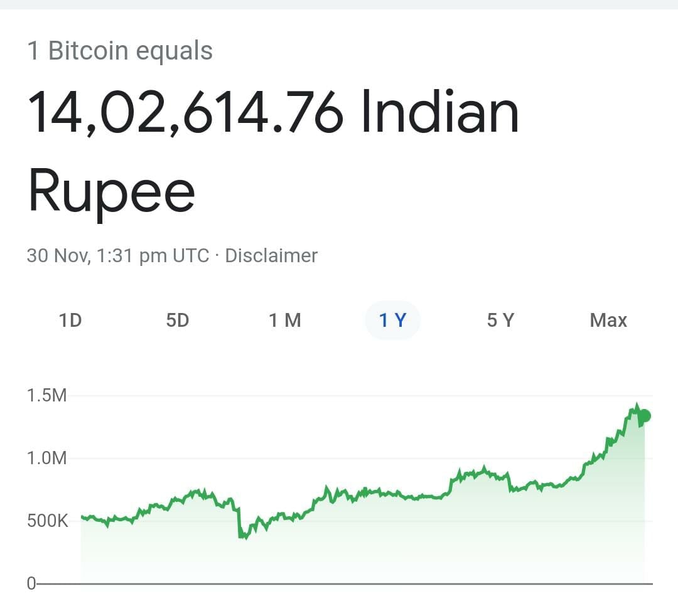Click the 1.0M axis label

46,459
